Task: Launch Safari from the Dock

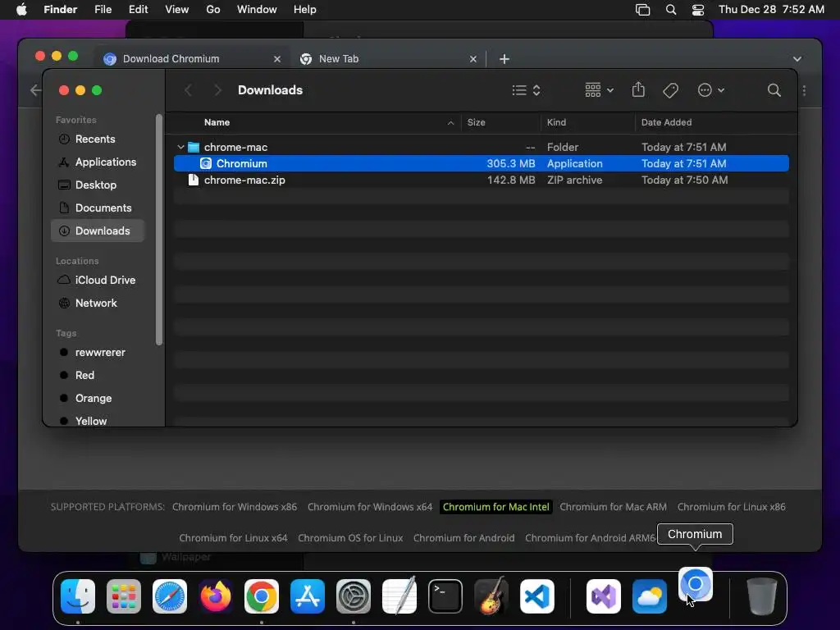Action: 170,596
